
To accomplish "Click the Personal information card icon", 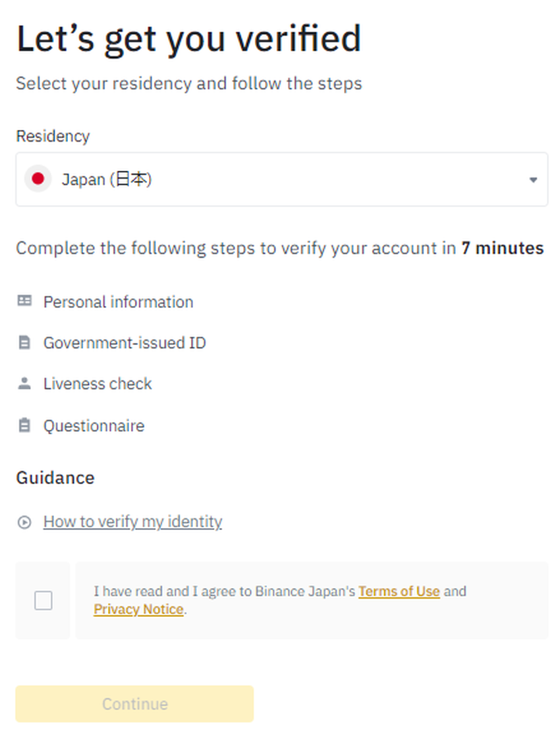I will (x=24, y=301).
